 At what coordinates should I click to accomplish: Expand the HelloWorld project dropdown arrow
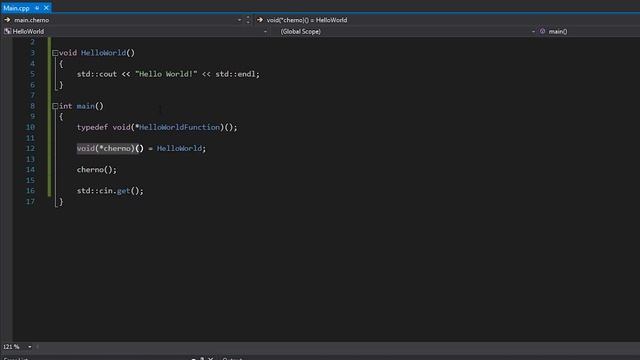265,31
